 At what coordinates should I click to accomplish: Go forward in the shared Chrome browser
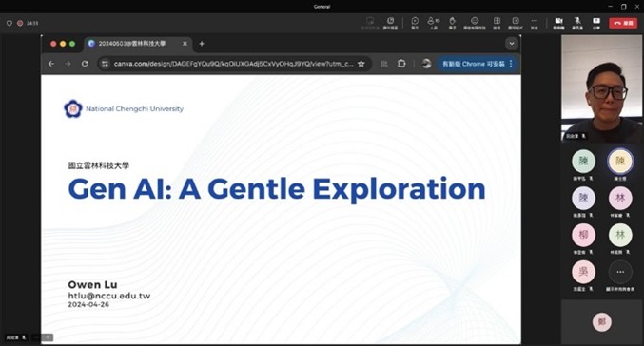tap(68, 64)
